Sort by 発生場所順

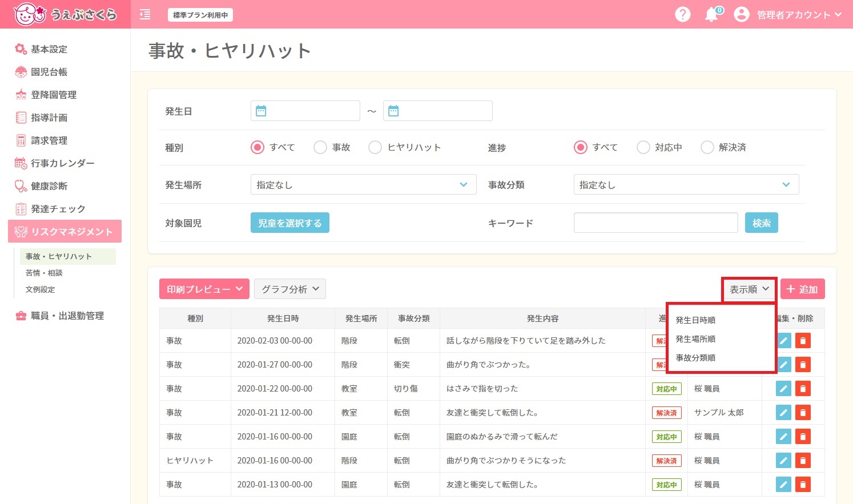695,339
